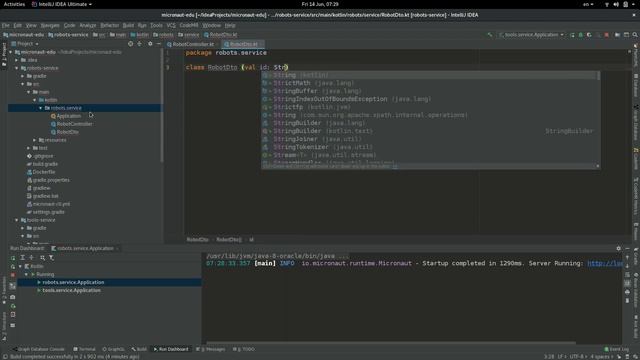640x360 pixels.
Task: Open the Refactor menu
Action: coord(109,25)
